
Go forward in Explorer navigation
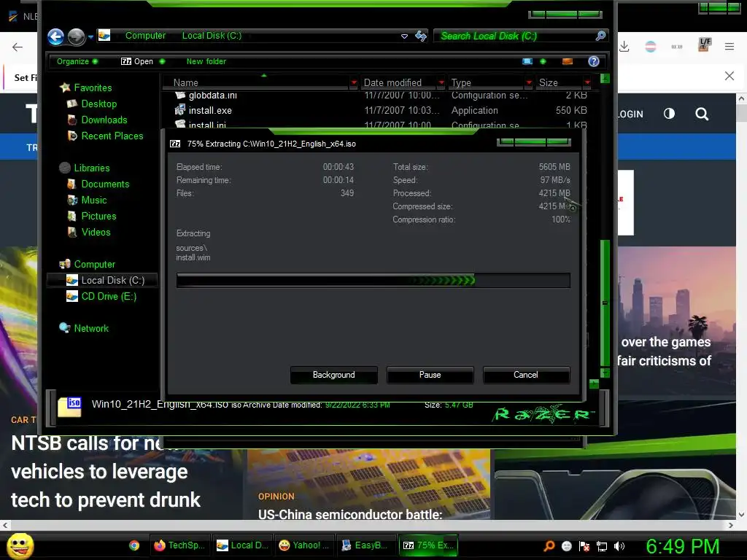(76, 36)
